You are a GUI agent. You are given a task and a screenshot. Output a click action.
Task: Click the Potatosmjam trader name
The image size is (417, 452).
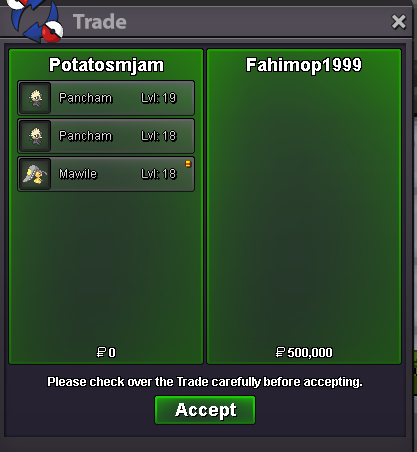coord(106,65)
